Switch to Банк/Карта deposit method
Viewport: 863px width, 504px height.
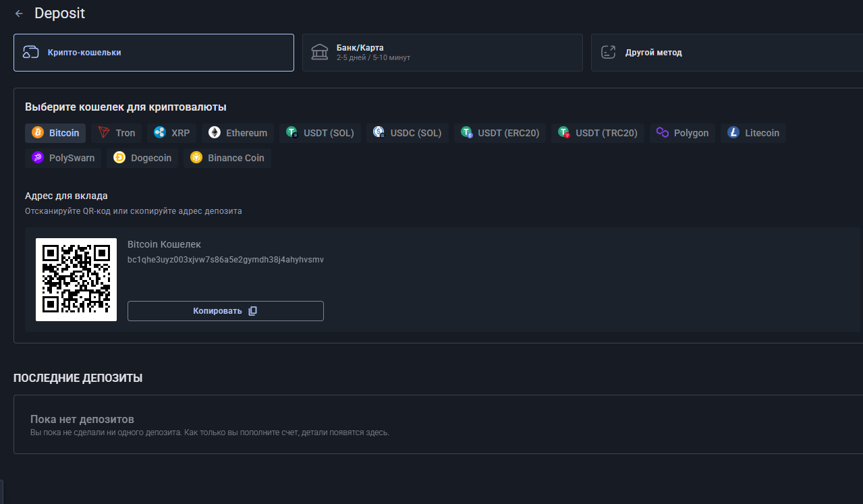pos(442,53)
